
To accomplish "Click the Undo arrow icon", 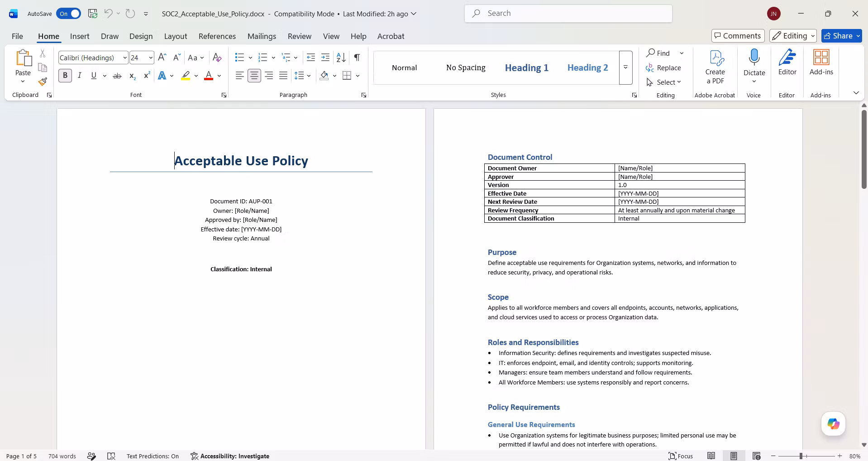I will click(x=108, y=14).
